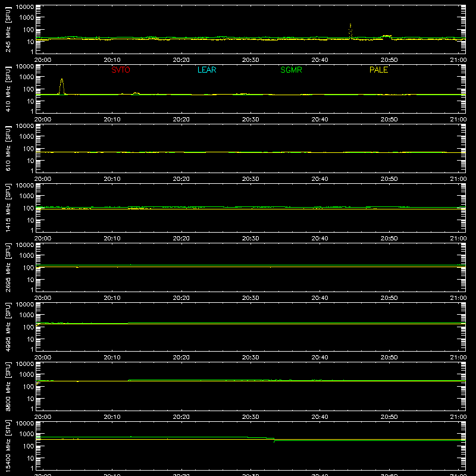Select the 8800 MHz [SFU] axis title
Viewport: 476px width, 476px height.
(8, 386)
